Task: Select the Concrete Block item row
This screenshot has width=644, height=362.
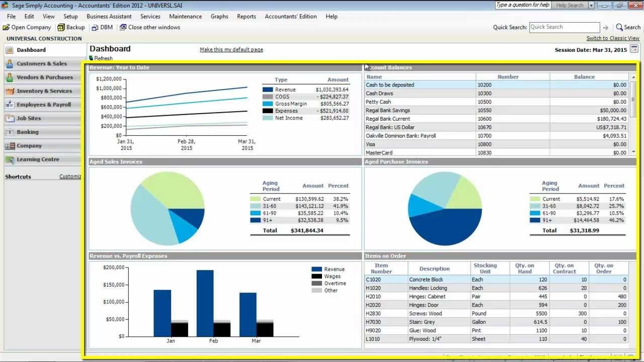Action: [497, 280]
